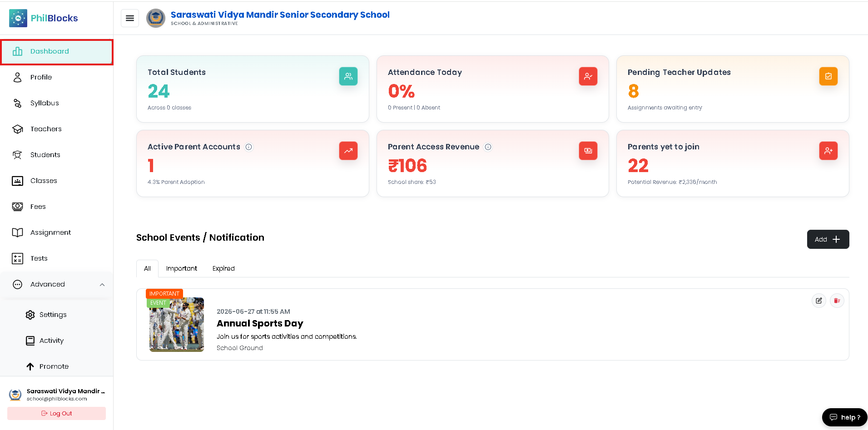Toggle the hamburger sidebar menu button
The height and width of the screenshot is (430, 868).
tap(129, 18)
